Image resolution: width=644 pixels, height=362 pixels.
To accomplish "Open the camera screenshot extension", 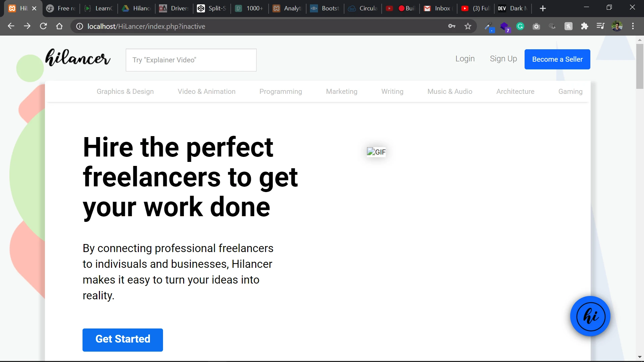I will 536,26.
